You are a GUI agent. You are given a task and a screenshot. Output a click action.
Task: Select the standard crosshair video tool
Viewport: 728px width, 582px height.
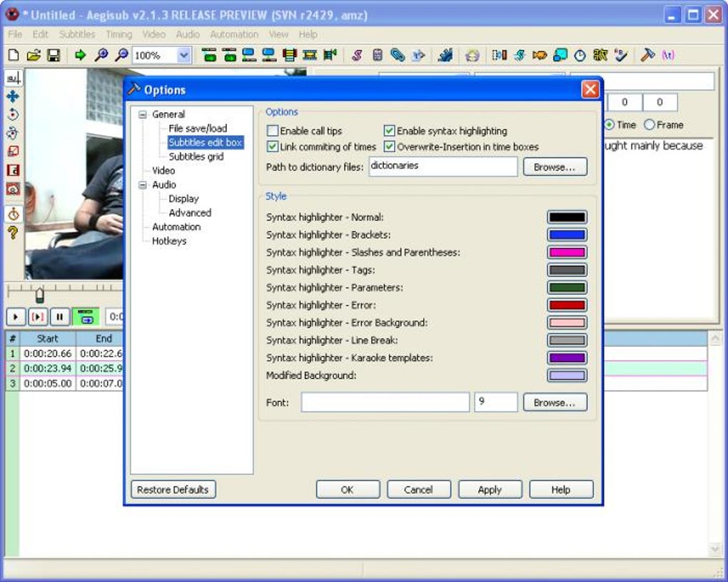coord(13,78)
